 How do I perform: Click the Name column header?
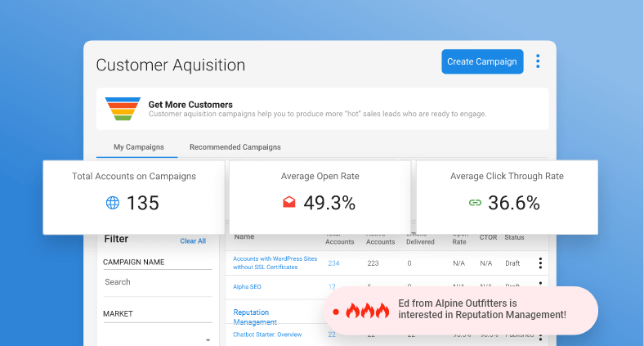pos(245,237)
